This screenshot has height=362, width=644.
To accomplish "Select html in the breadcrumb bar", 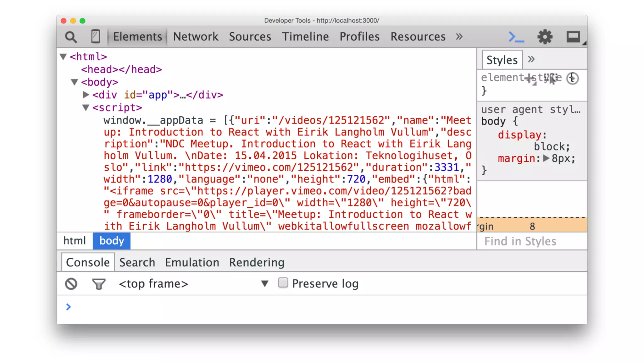I will point(74,241).
